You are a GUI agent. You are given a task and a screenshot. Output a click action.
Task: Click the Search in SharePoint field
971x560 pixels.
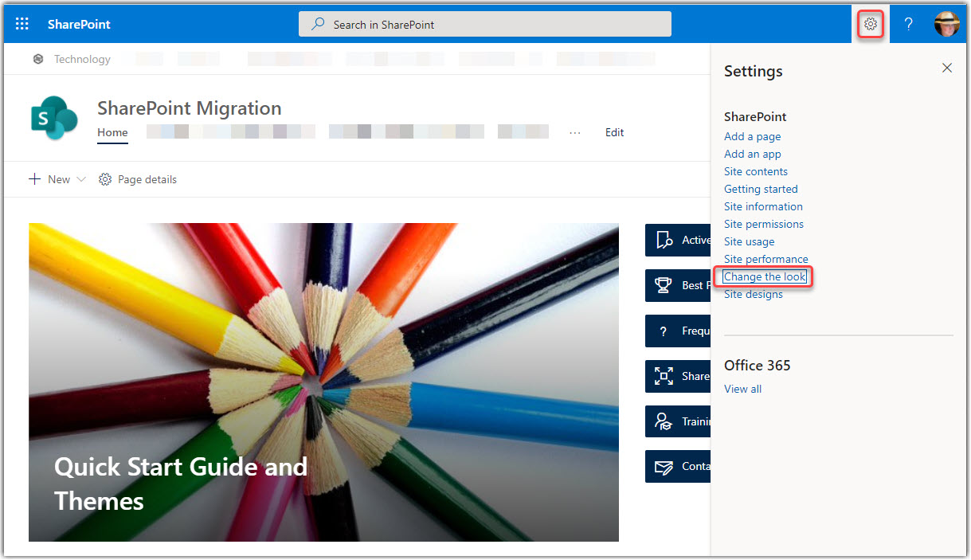(485, 24)
